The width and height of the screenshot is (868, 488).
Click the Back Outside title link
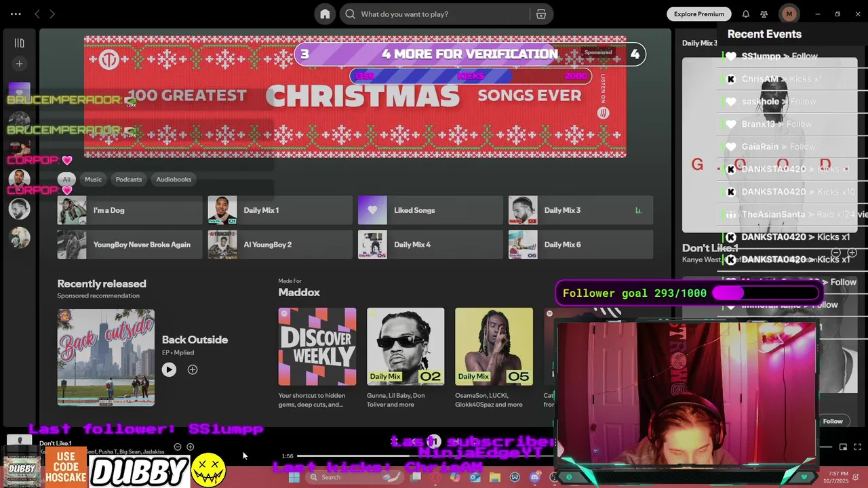pos(195,340)
